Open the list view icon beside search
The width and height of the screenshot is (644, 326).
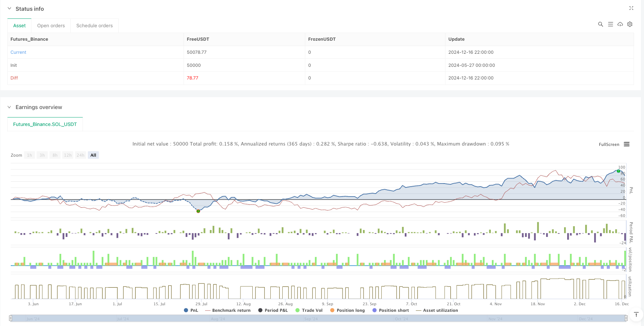[x=610, y=24]
